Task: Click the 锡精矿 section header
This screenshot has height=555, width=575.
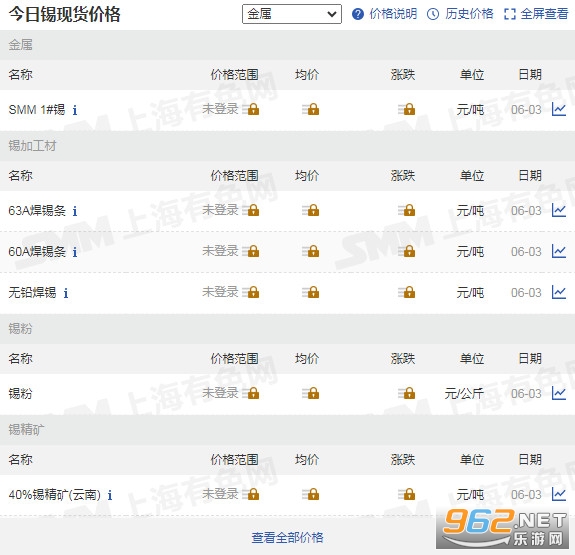Action: pos(26,429)
